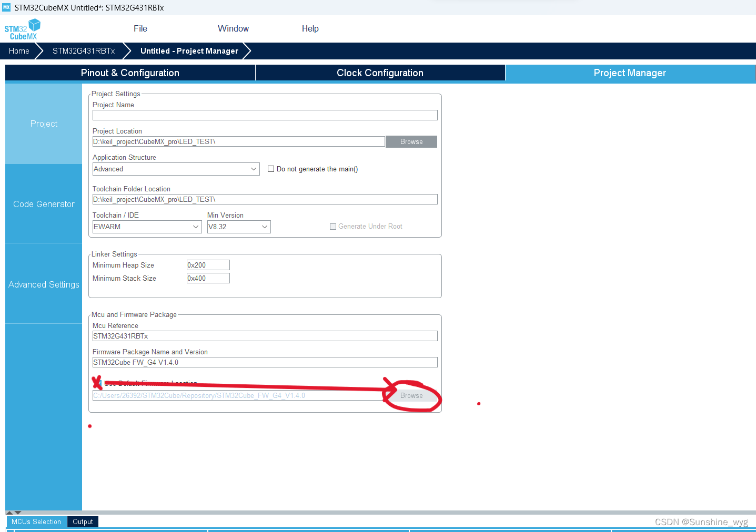Click the STM32G431RBTx breadcrumb
The width and height of the screenshot is (756, 532).
point(84,51)
